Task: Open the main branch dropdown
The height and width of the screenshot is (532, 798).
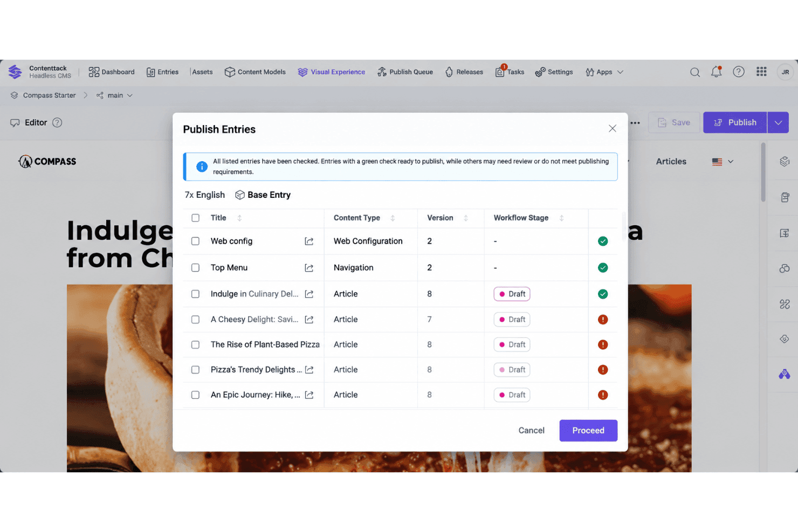Action: (x=114, y=95)
